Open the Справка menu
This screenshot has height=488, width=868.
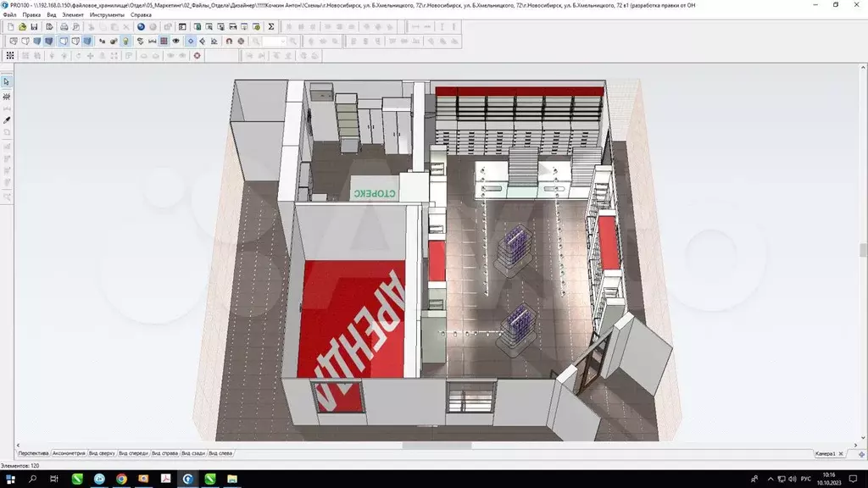141,15
